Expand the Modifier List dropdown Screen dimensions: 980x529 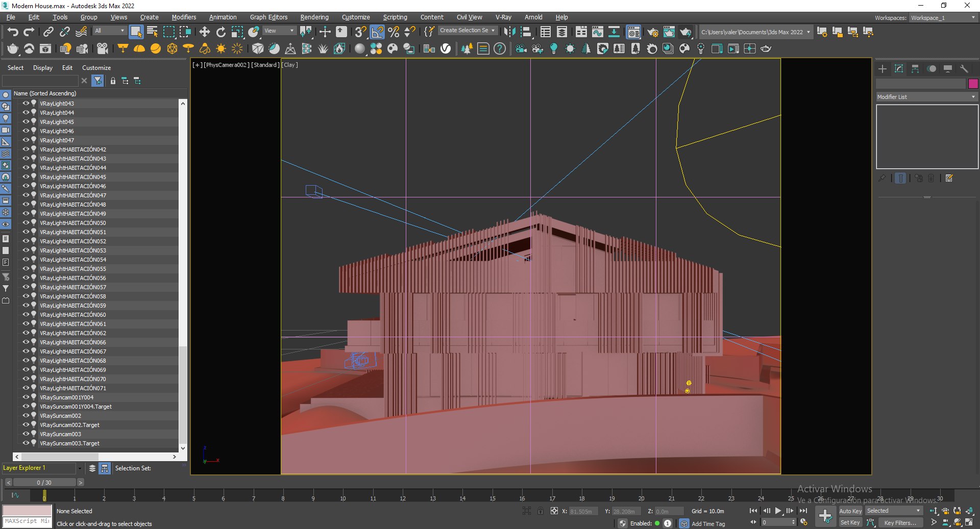pyautogui.click(x=926, y=97)
